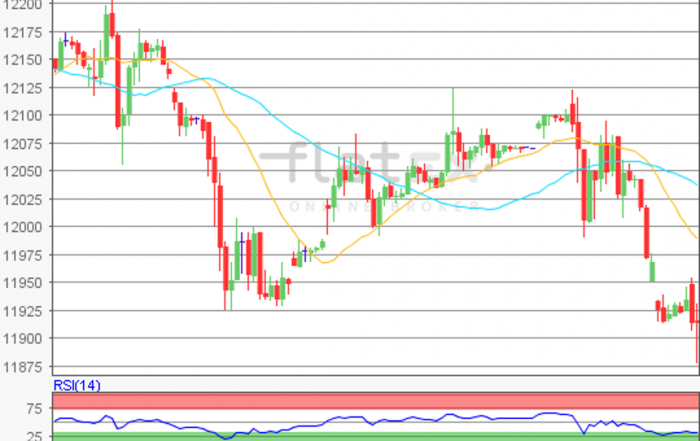Click the 11900 price axis label
Image resolution: width=700 pixels, height=441 pixels.
(x=21, y=339)
